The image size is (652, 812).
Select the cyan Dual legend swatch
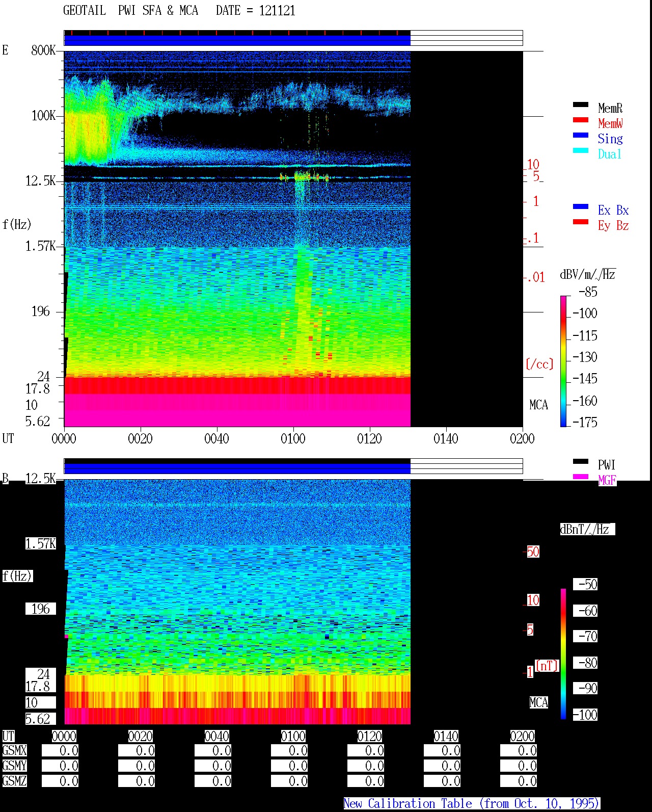tap(581, 150)
